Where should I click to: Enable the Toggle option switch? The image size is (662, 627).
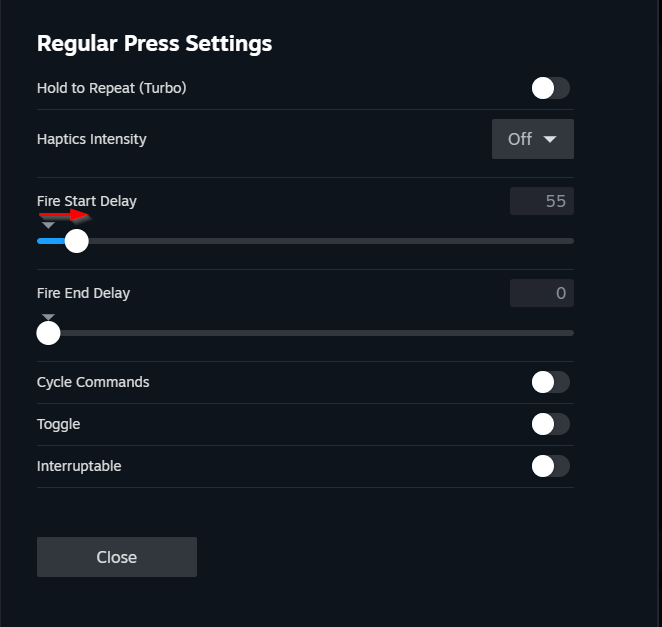(x=550, y=424)
